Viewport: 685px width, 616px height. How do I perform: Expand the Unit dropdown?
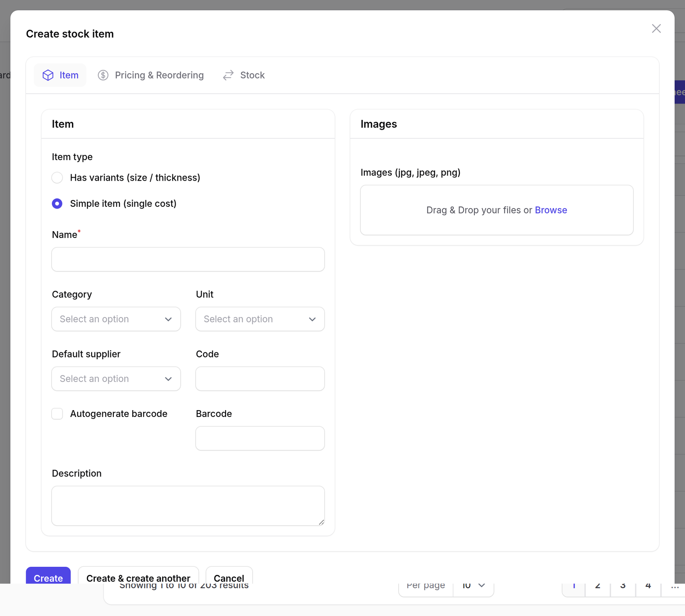point(260,319)
